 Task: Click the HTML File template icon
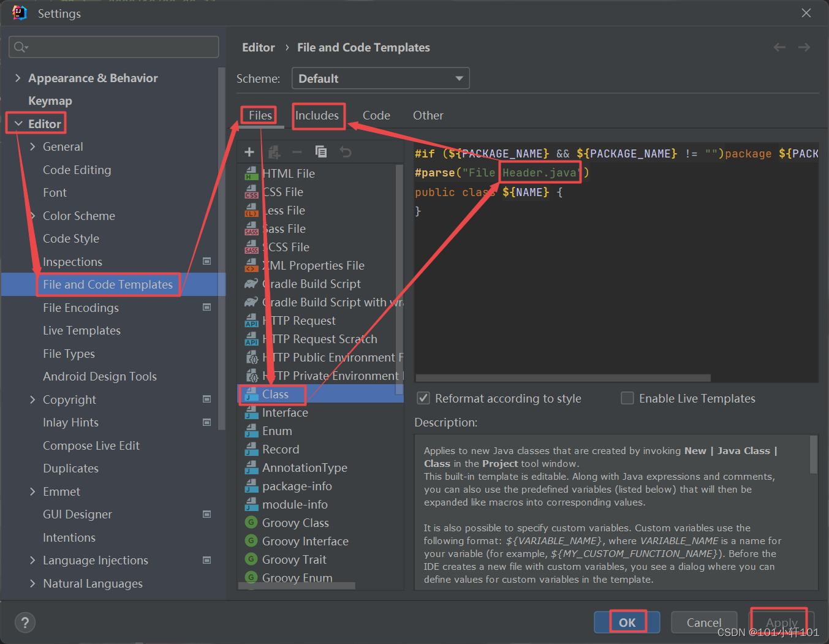(251, 173)
